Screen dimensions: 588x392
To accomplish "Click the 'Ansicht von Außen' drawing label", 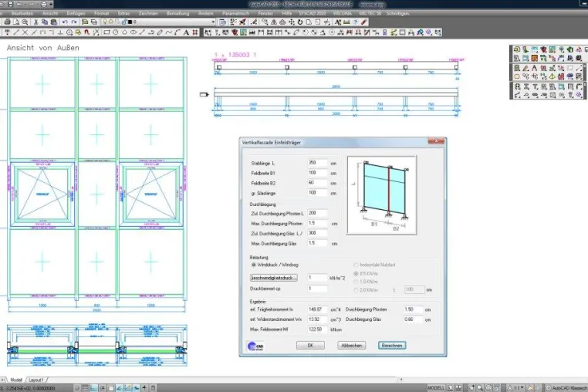I will [x=42, y=48].
